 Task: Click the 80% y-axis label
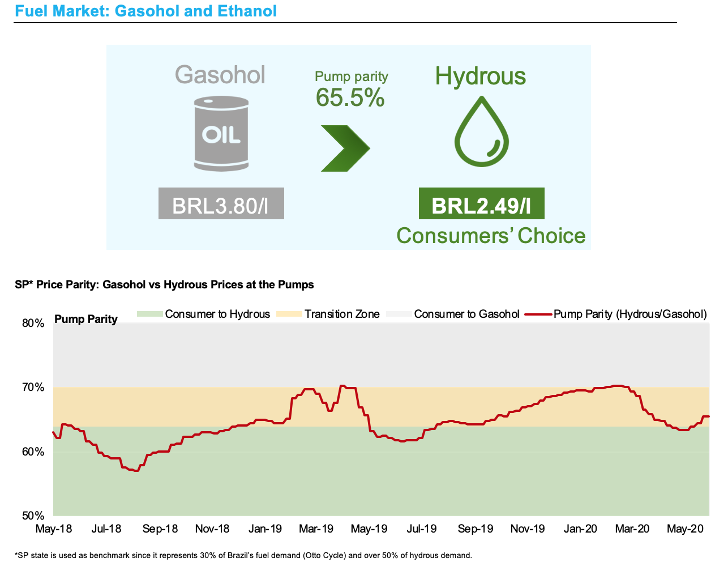point(33,323)
